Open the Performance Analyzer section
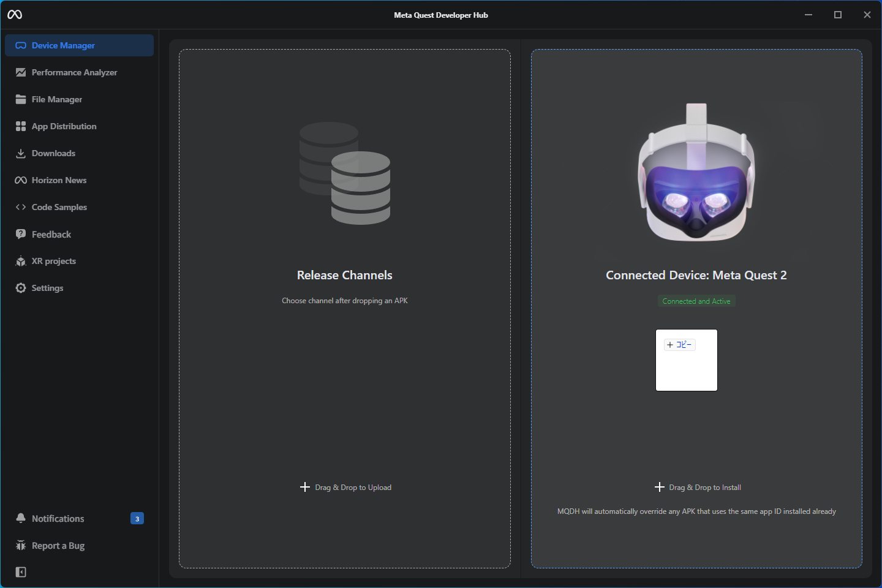This screenshot has width=882, height=588. coord(79,72)
